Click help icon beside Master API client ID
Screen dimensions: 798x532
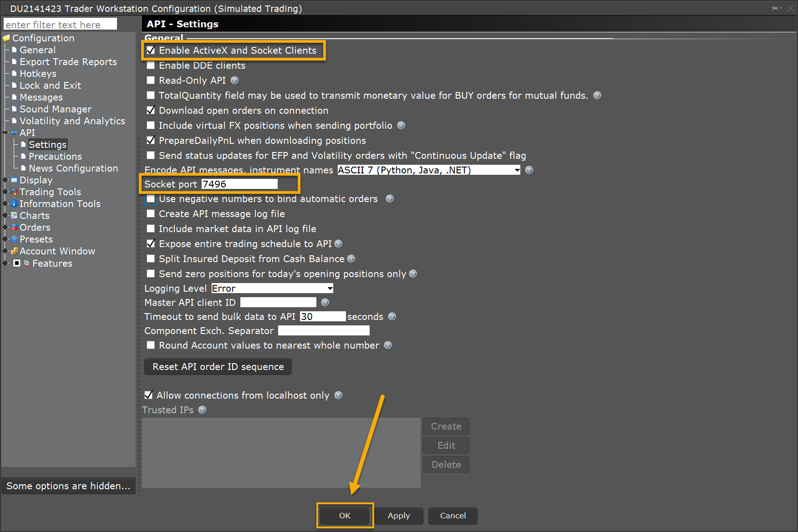[x=325, y=302]
